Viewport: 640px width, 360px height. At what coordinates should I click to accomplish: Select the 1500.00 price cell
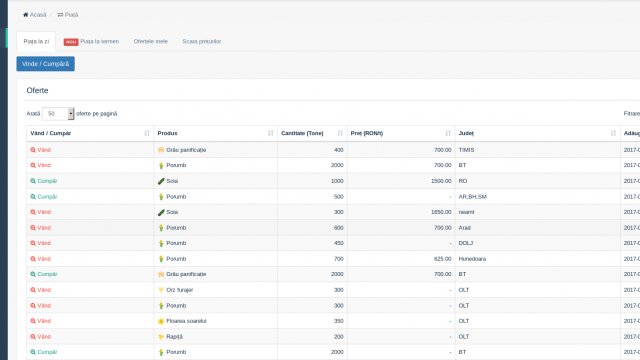tap(401, 181)
